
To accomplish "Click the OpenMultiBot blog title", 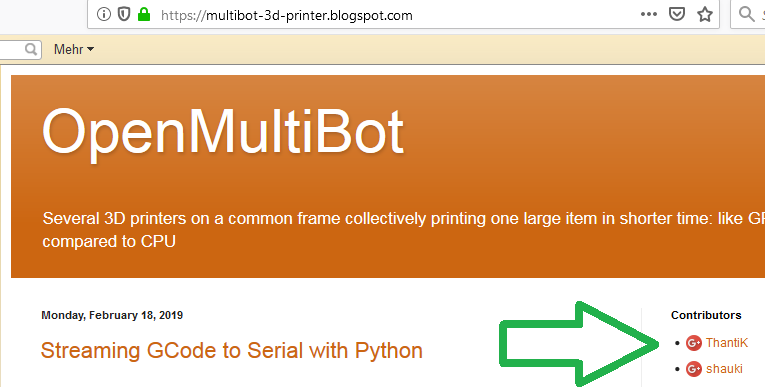I will [223, 133].
